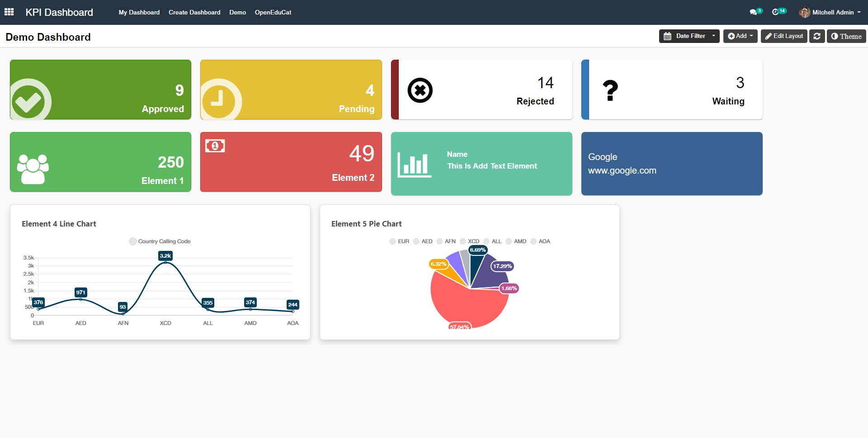The height and width of the screenshot is (438, 868).
Task: Open the OpenEduCat menu item
Action: pos(273,12)
